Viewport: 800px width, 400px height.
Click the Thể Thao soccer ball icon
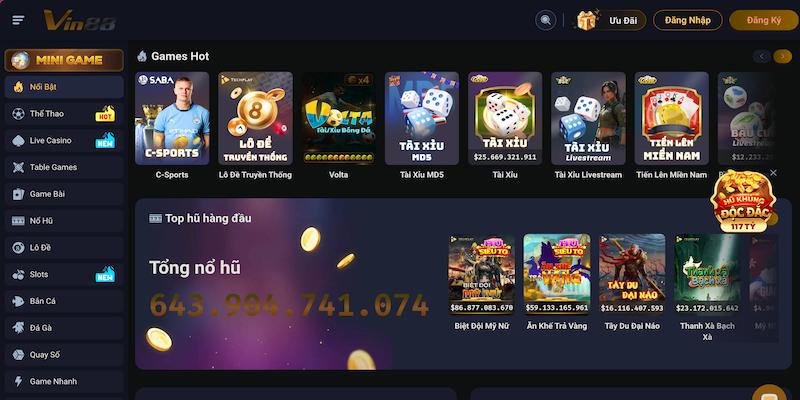click(18, 114)
